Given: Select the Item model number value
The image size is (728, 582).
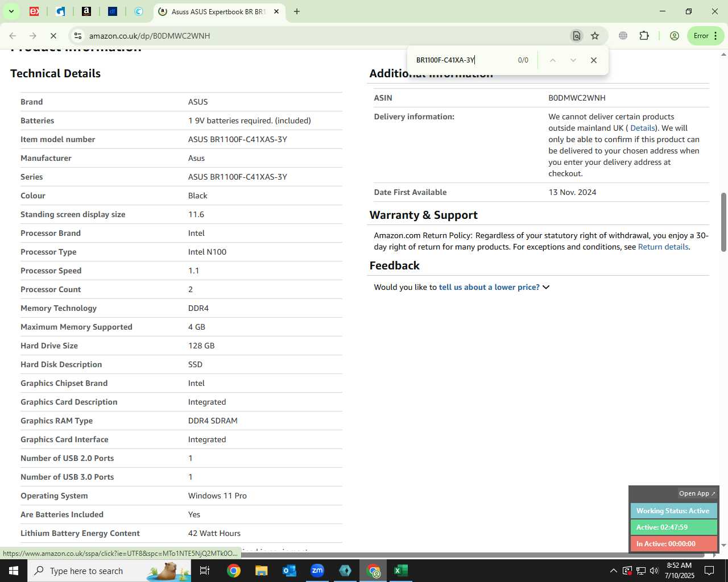Looking at the screenshot, I should pyautogui.click(x=238, y=139).
